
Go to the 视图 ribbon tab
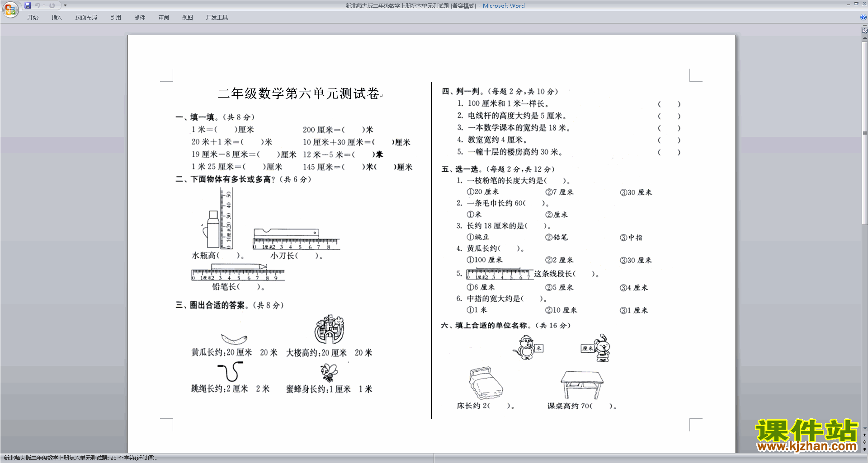188,17
